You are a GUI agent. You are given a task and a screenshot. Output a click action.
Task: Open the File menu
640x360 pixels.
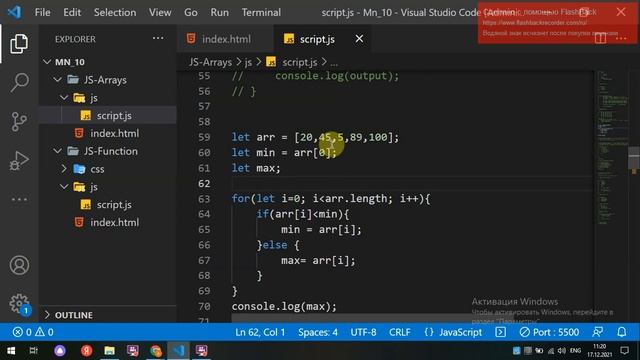(x=42, y=12)
